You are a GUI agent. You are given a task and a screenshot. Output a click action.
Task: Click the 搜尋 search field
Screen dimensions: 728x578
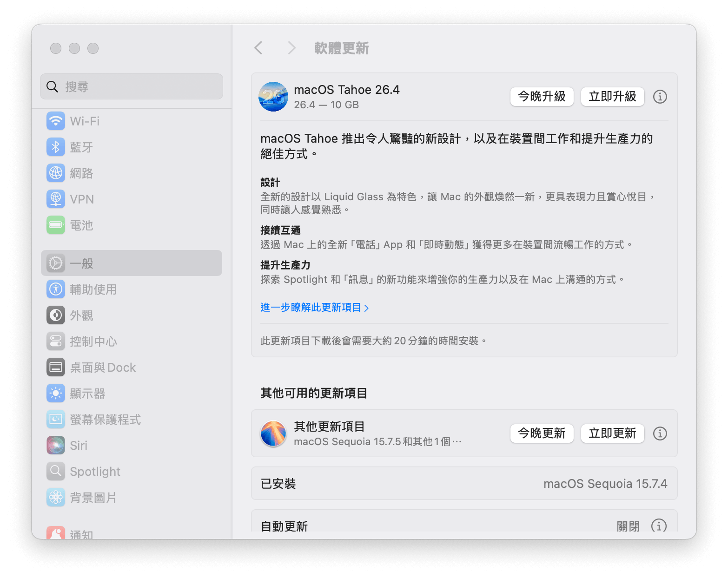[x=132, y=86]
